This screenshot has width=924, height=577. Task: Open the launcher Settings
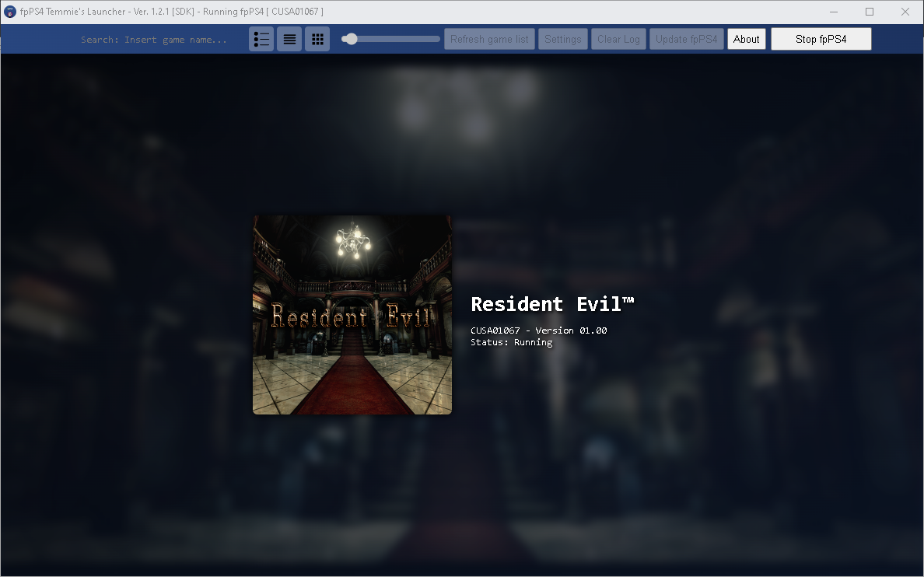coord(562,38)
